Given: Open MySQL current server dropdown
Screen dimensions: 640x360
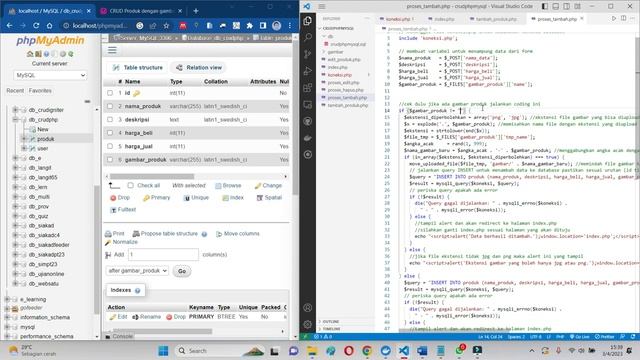Looking at the screenshot, I should click(50, 75).
